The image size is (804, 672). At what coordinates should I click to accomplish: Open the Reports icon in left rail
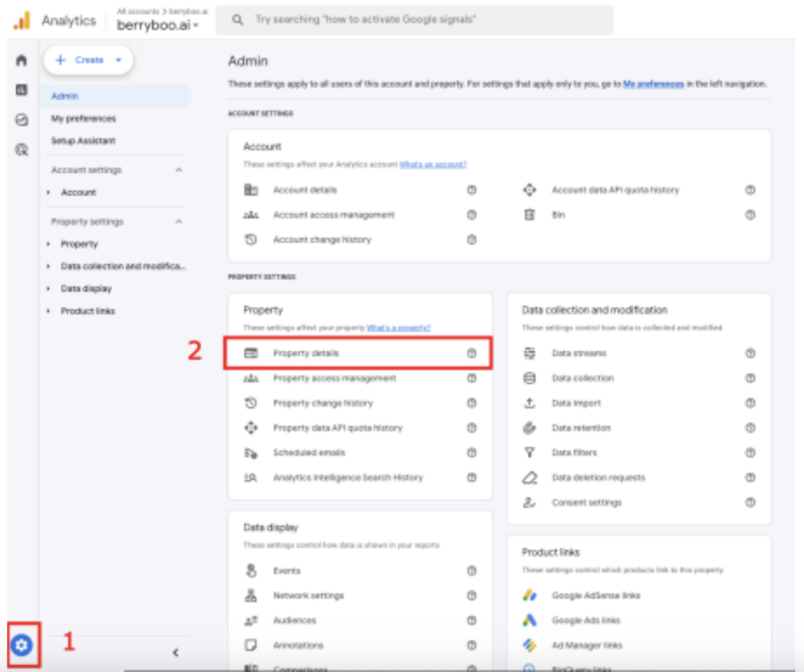tap(22, 90)
